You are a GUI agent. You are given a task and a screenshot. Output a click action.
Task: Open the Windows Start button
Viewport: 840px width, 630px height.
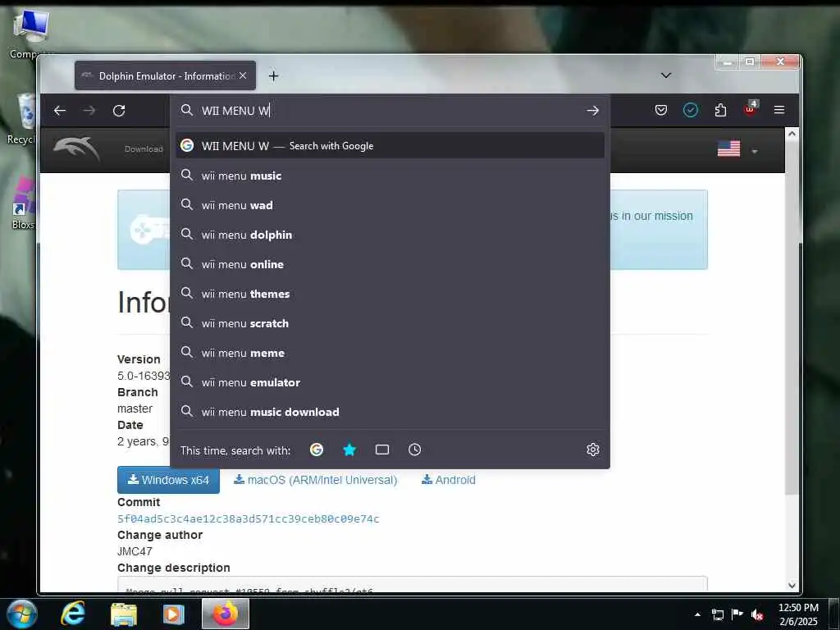(21, 614)
